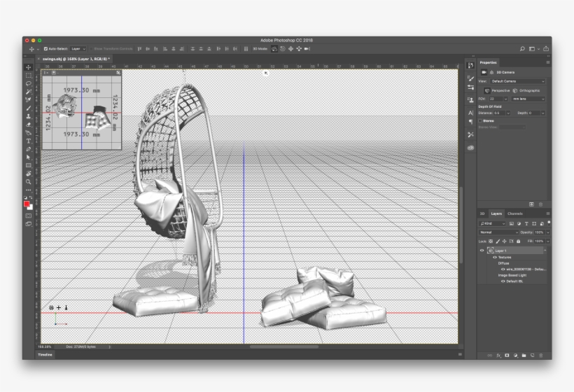Screen dimensions: 574x392
Task: Hide the Default IBL visibility eye
Action: pos(503,281)
